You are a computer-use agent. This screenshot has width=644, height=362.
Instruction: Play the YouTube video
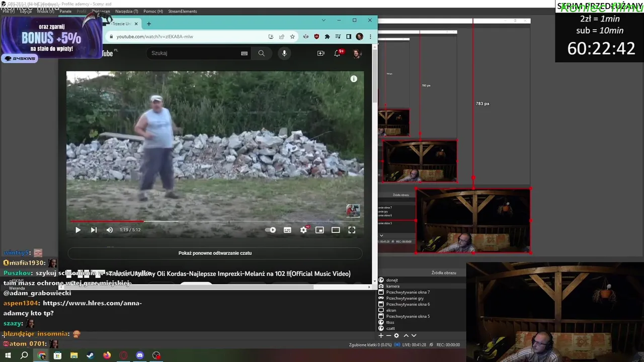pos(78,230)
